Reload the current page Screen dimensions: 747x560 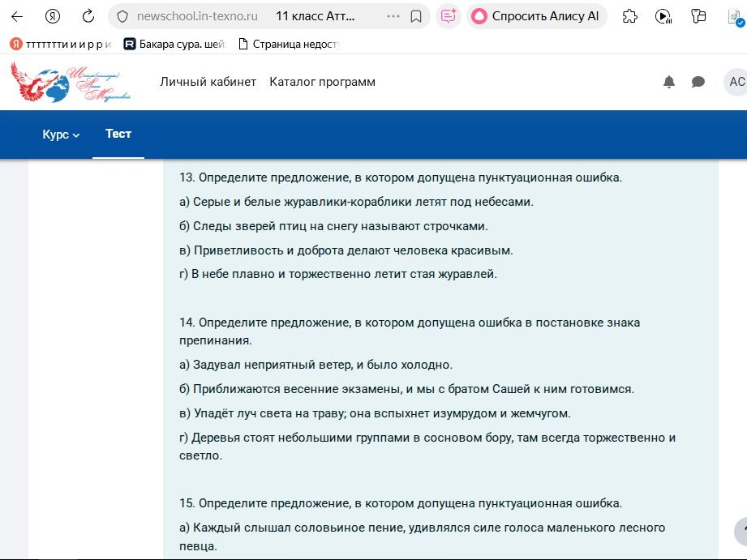[88, 17]
